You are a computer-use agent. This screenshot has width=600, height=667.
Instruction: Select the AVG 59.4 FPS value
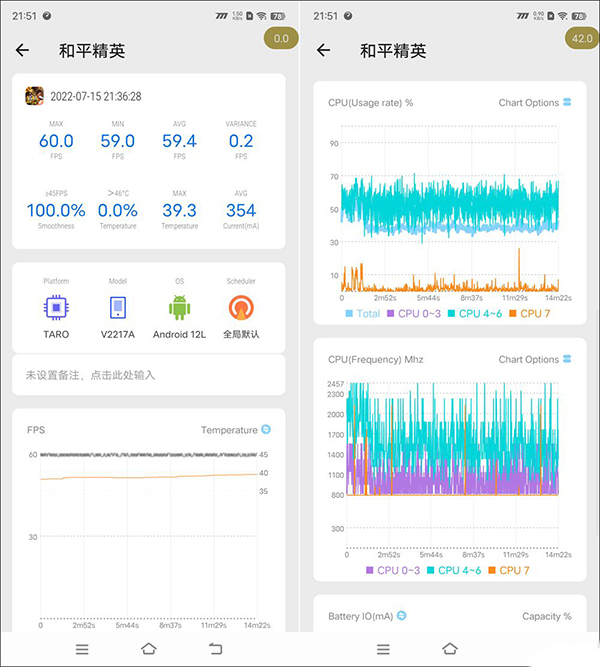[179, 141]
